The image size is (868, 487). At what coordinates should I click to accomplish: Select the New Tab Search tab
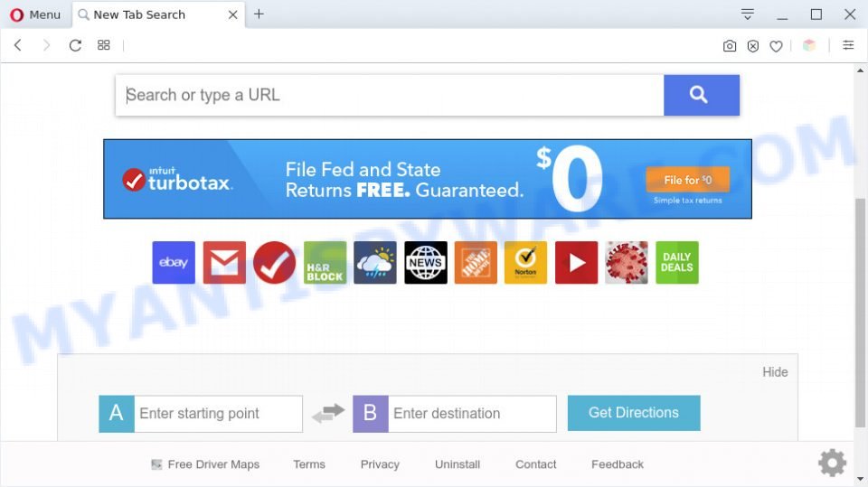point(158,15)
